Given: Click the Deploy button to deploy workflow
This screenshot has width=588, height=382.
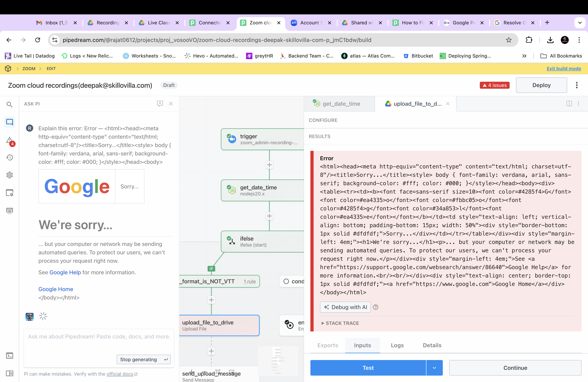Looking at the screenshot, I should pos(541,85).
